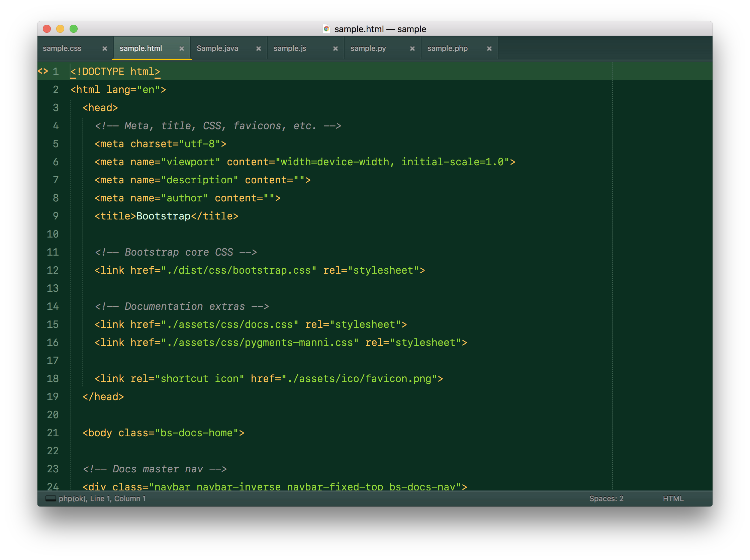Switch to the sample.php tab
The image size is (750, 560).
tap(447, 49)
